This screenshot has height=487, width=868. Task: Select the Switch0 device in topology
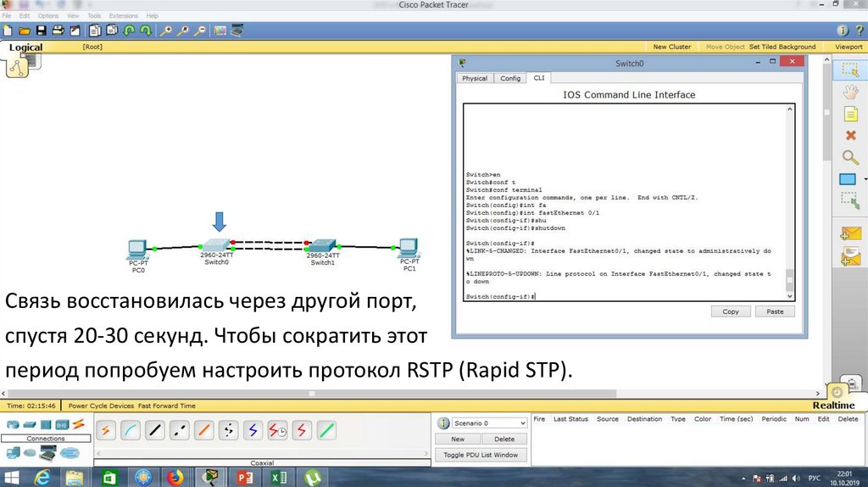(216, 245)
